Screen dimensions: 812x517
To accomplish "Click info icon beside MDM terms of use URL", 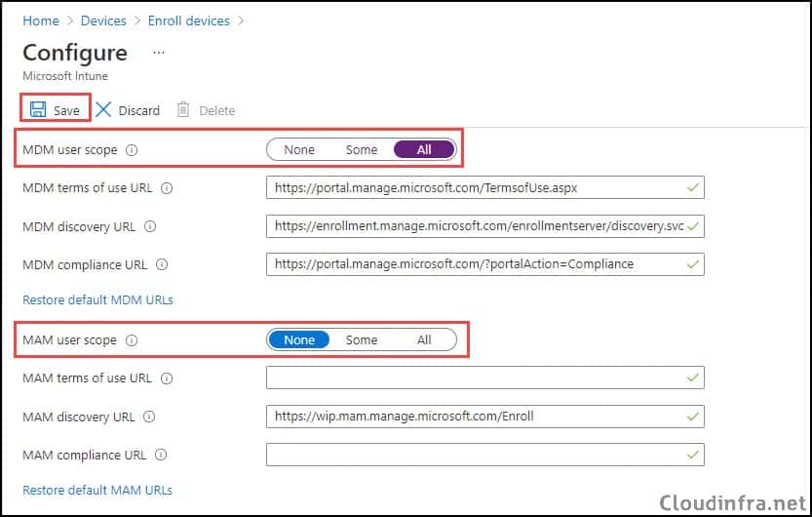I will click(167, 188).
